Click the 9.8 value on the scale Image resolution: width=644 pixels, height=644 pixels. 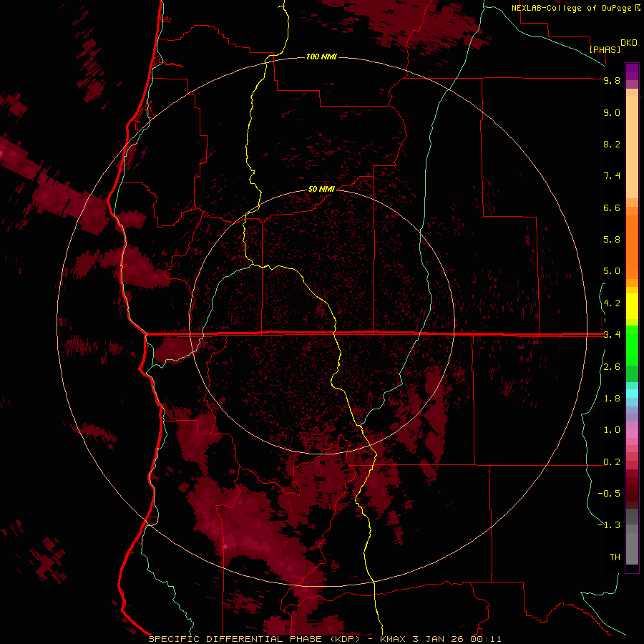click(x=612, y=80)
